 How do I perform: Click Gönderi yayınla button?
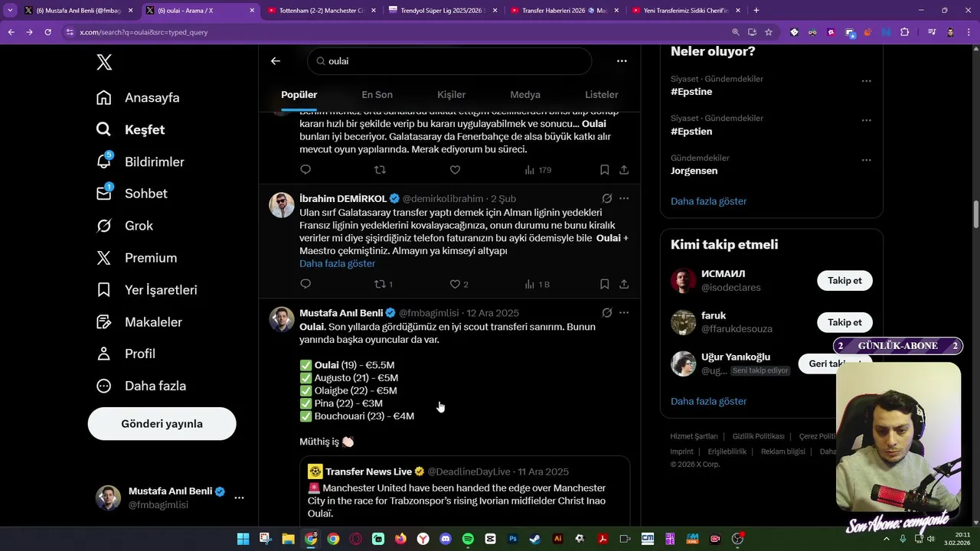coord(162,424)
